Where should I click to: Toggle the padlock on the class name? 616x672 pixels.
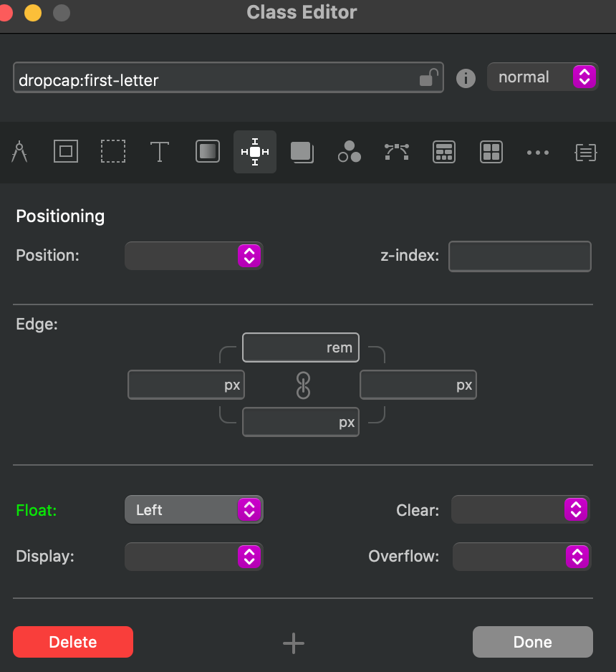click(428, 77)
